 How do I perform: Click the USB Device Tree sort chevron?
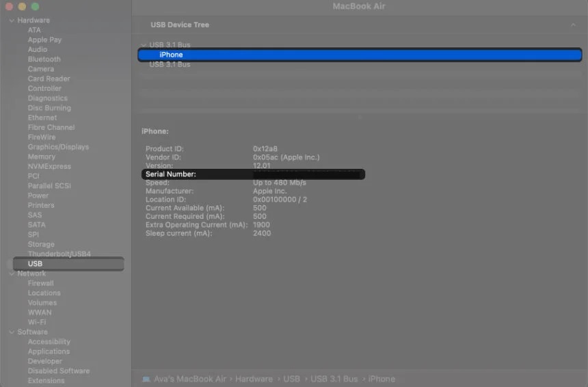[573, 25]
